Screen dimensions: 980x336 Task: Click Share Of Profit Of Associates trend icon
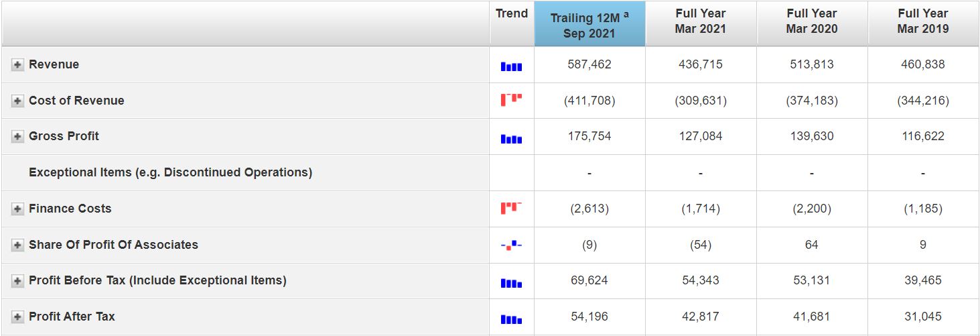511,245
